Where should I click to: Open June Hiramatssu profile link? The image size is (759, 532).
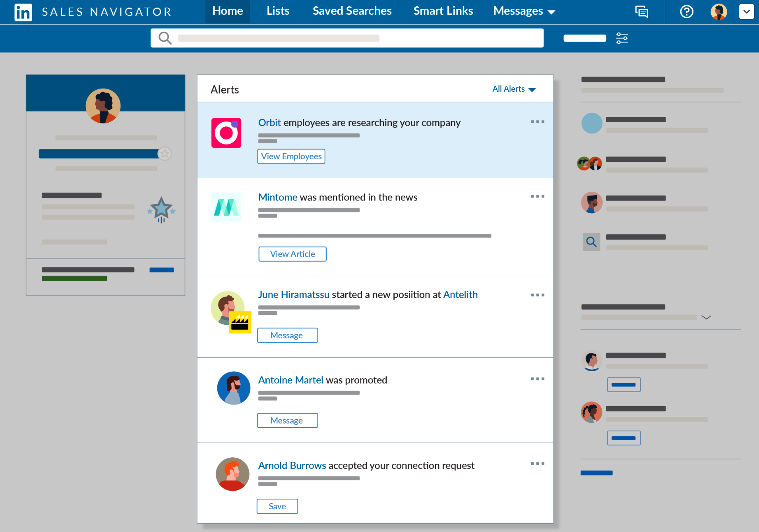tap(294, 295)
